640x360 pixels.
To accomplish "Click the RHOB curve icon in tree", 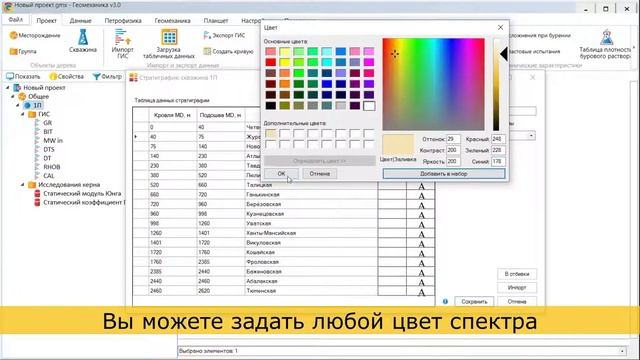I will pos(38,167).
